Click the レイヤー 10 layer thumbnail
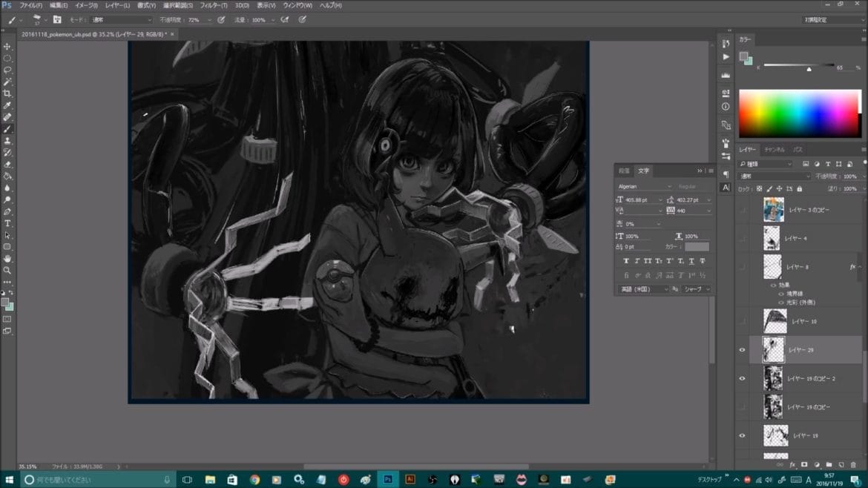 [775, 321]
